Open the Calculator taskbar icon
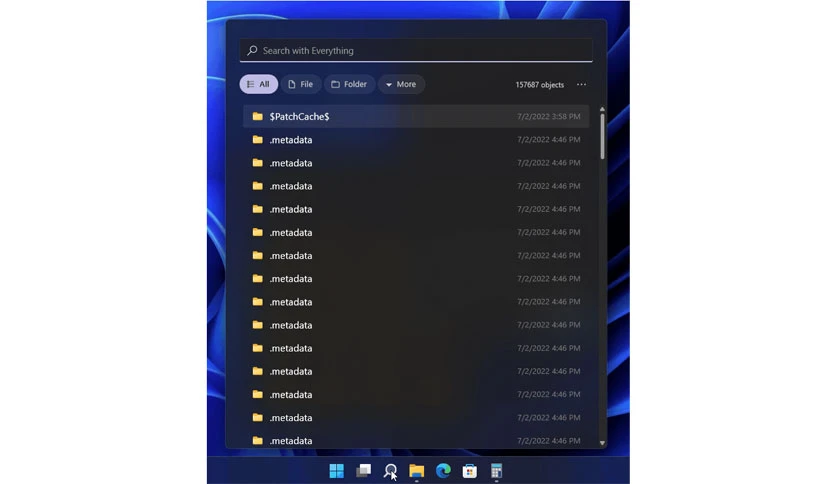Viewport: 836px width, 484px height. [496, 471]
